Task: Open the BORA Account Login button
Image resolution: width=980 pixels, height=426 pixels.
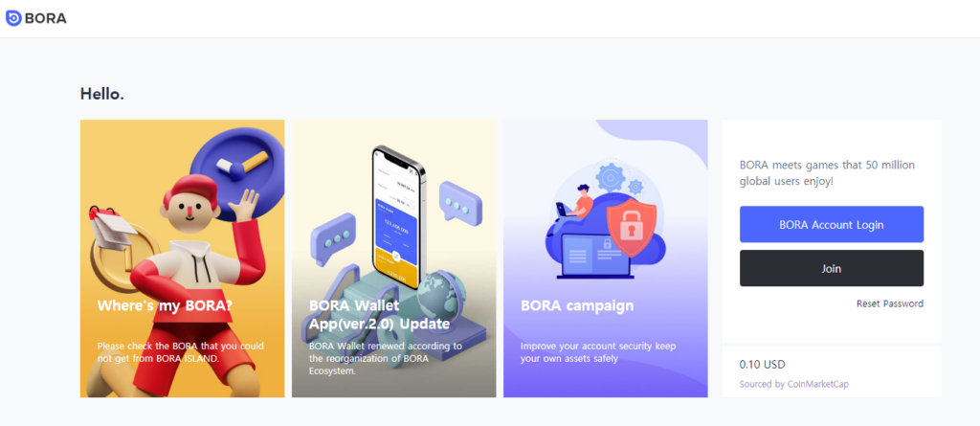Action: (832, 225)
